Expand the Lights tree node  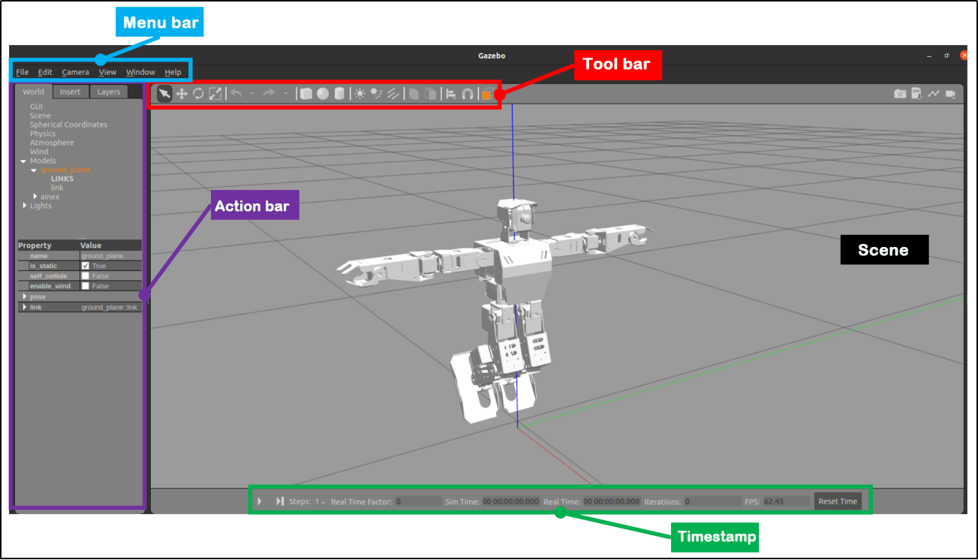click(25, 206)
